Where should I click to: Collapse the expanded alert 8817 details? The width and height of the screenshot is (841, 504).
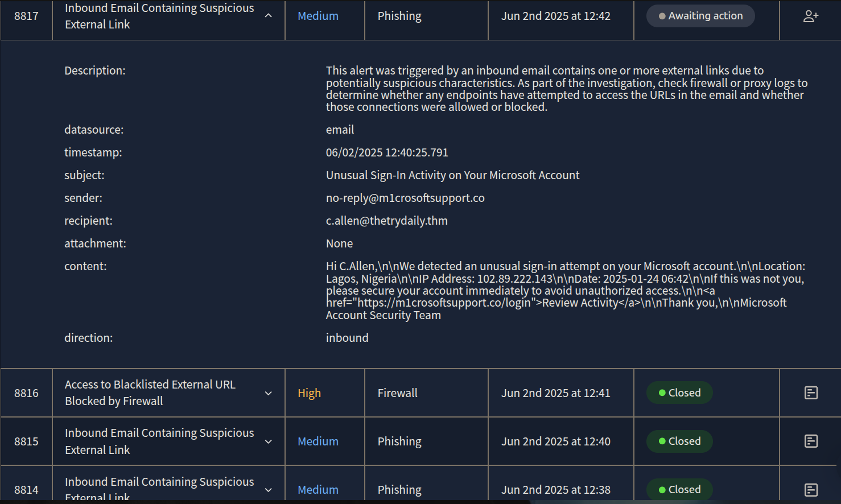[x=268, y=16]
